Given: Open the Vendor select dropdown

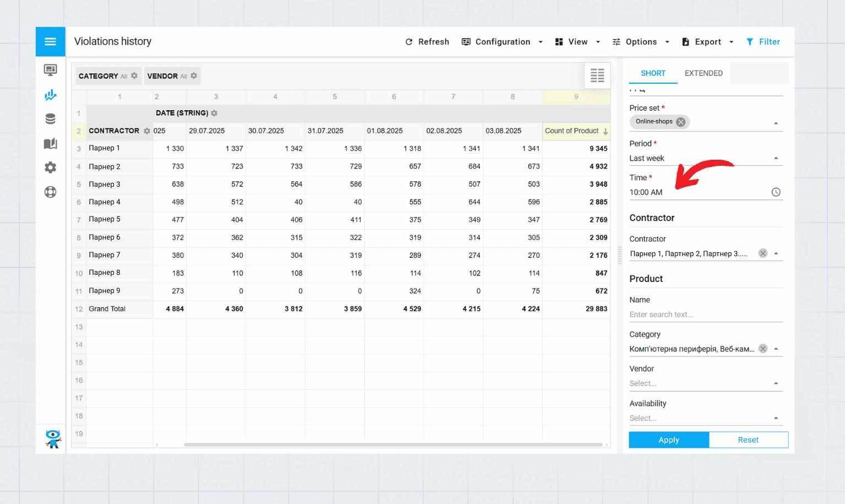Looking at the screenshot, I should (776, 382).
